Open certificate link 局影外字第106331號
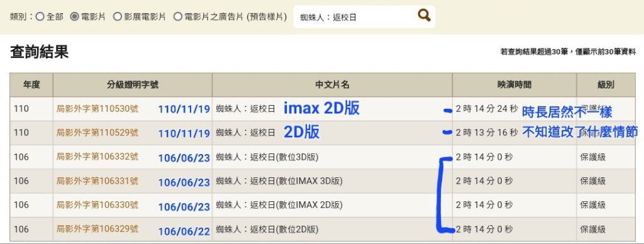The image size is (644, 244). coord(97,180)
